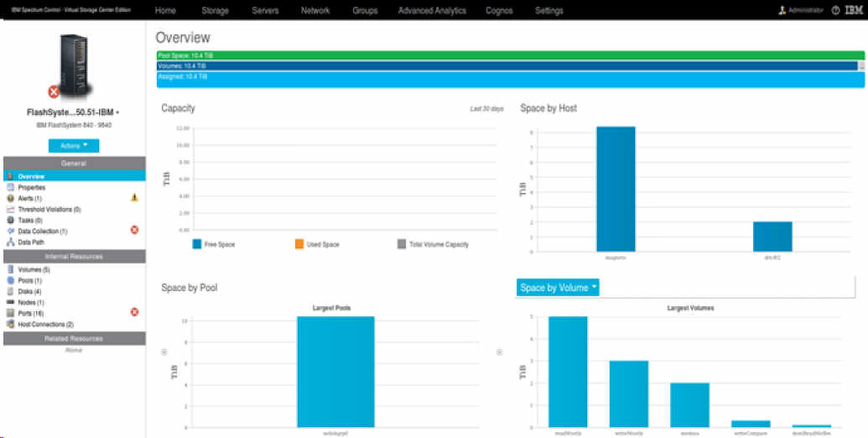Image resolution: width=868 pixels, height=438 pixels.
Task: Click the Administrator user icon
Action: [x=782, y=11]
